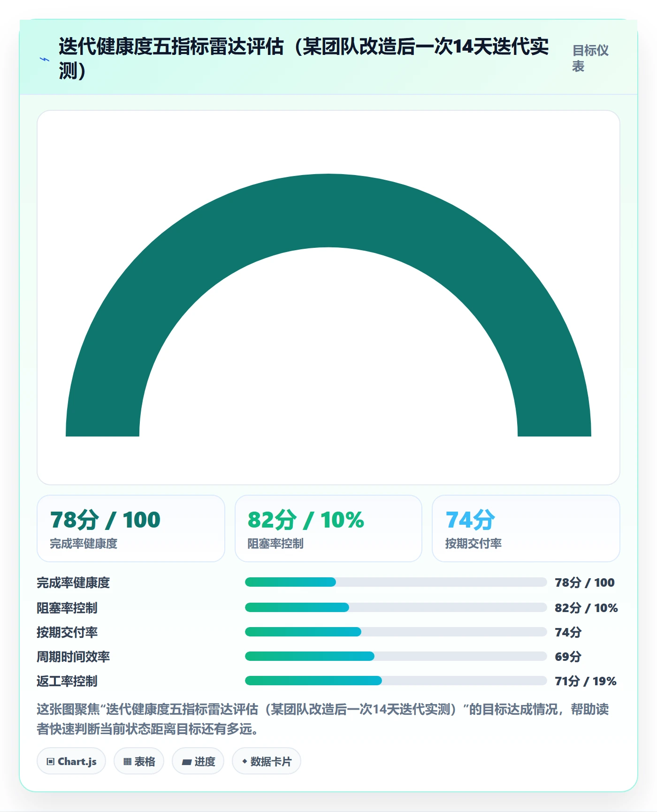The height and width of the screenshot is (812, 657).
Task: Click the diamond icon in the 数据卡片 chip
Action: pyautogui.click(x=244, y=761)
